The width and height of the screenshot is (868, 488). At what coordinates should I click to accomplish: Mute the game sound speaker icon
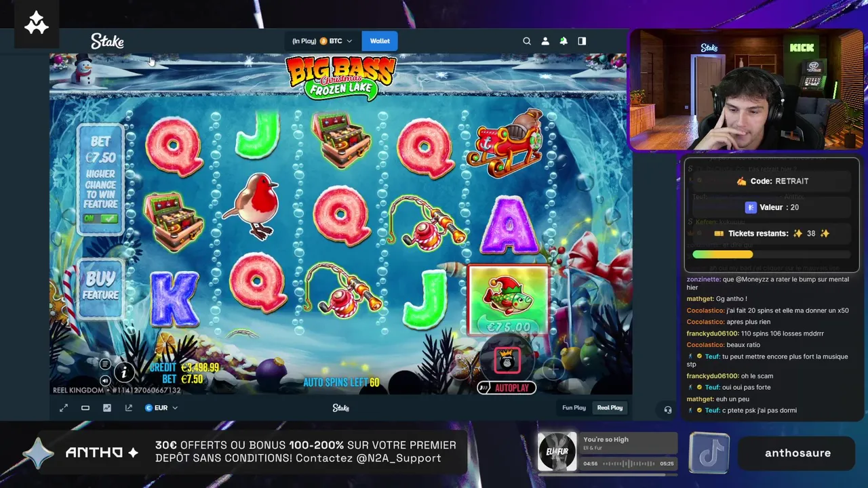[105, 380]
